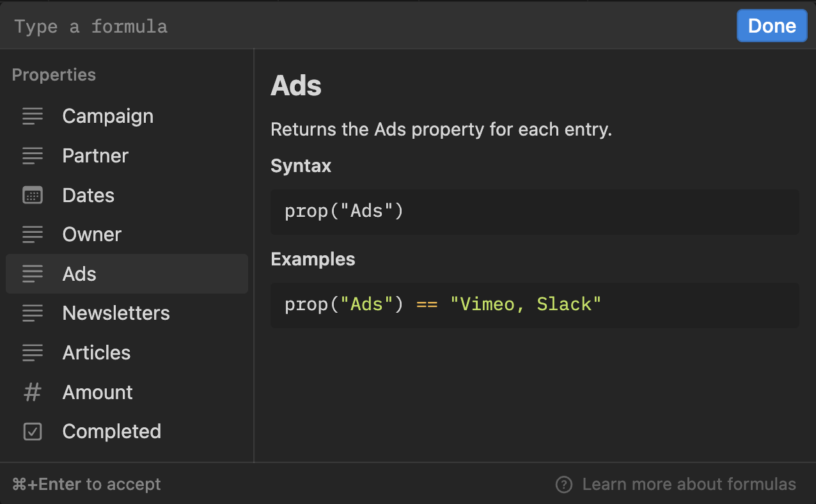Click the text icon beside Partner
Image resolution: width=816 pixels, height=504 pixels.
[x=33, y=155]
